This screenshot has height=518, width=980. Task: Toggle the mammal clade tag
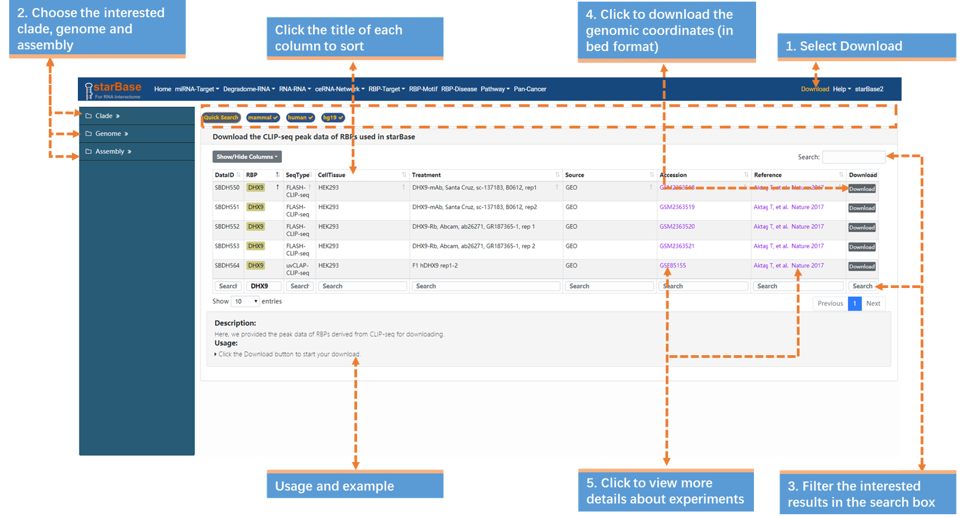coord(263,117)
